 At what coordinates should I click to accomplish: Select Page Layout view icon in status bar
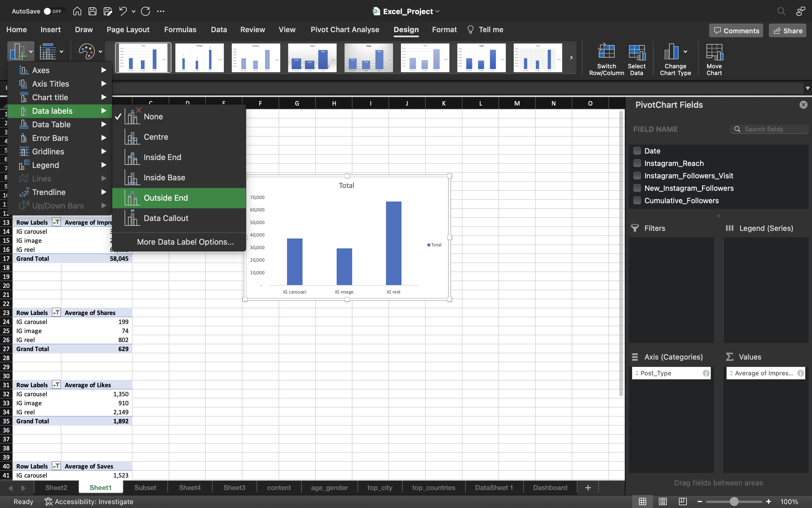662,501
